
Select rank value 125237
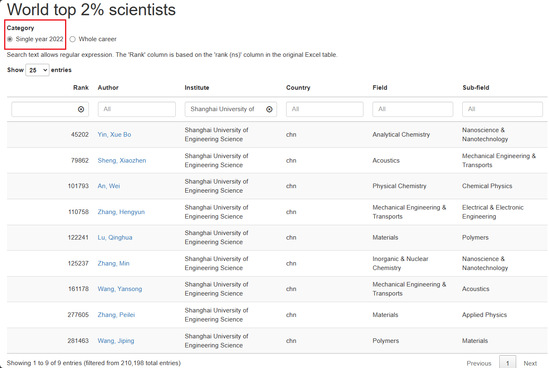78,263
